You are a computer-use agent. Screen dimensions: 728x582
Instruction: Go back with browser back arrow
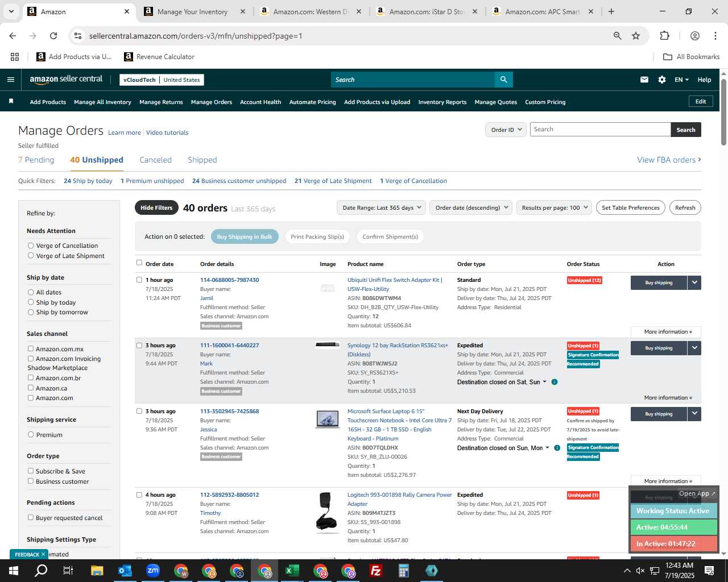coord(13,36)
